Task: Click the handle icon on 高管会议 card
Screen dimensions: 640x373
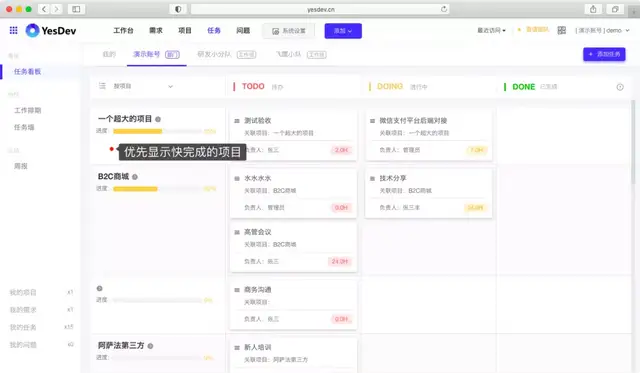Action: [x=237, y=232]
